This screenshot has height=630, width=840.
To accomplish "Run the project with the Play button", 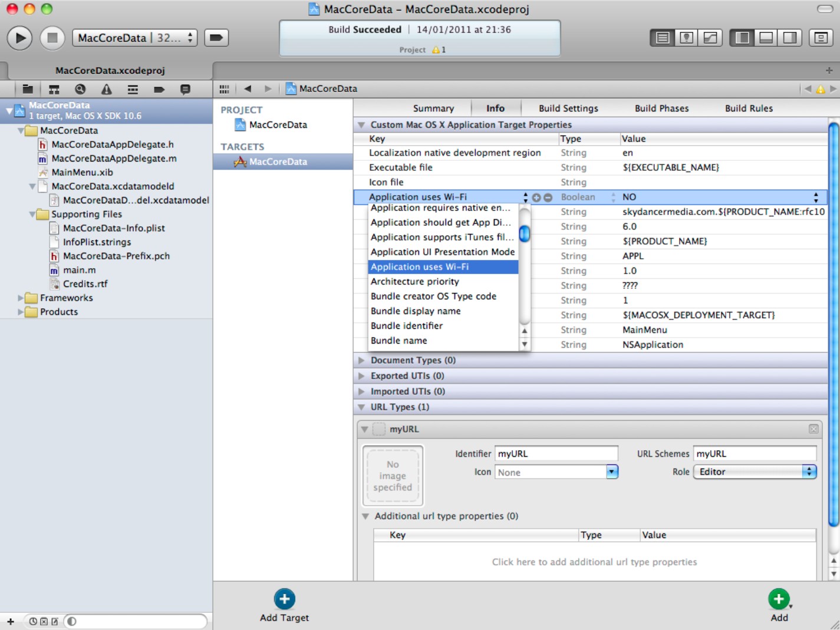I will click(x=20, y=38).
